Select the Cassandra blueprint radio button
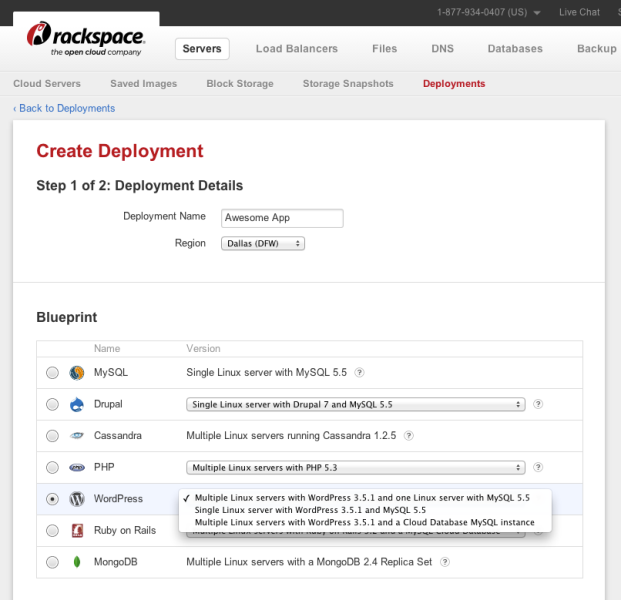 (52, 436)
